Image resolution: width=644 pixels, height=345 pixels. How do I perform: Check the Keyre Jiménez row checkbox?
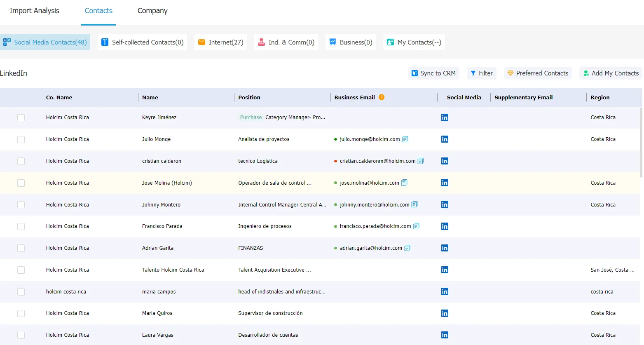click(x=21, y=117)
